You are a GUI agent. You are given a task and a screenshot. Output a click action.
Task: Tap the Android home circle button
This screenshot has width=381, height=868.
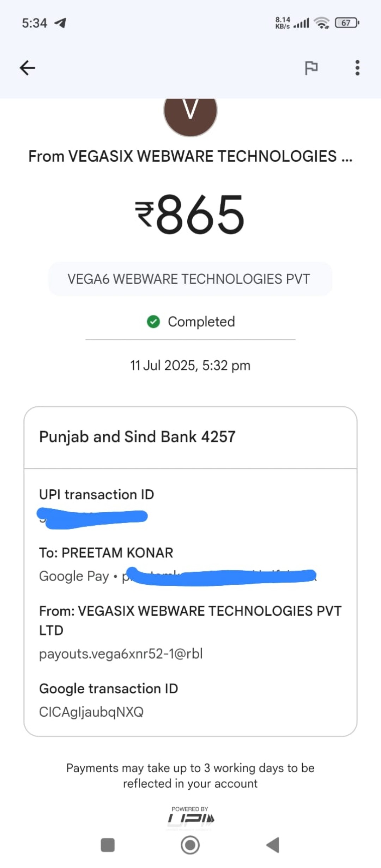(x=190, y=845)
